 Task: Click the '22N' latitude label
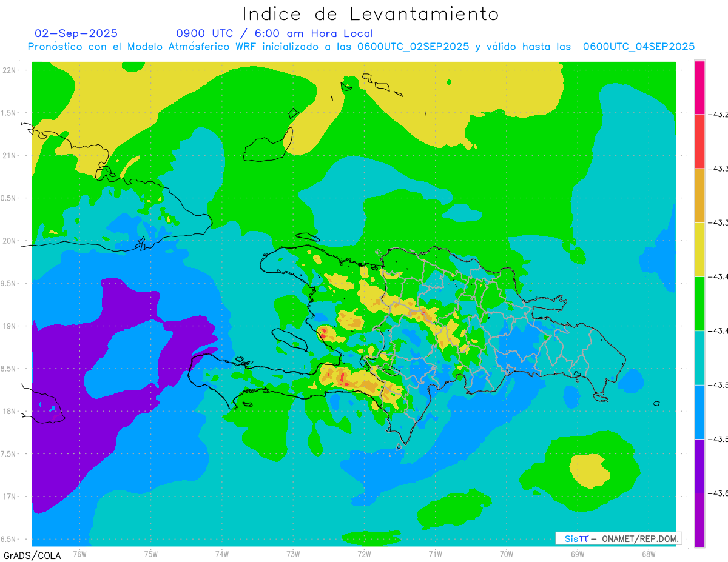point(10,70)
